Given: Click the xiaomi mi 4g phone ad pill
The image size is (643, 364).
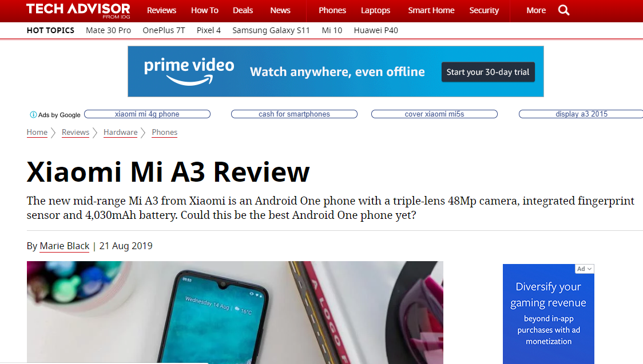Looking at the screenshot, I should tap(147, 114).
